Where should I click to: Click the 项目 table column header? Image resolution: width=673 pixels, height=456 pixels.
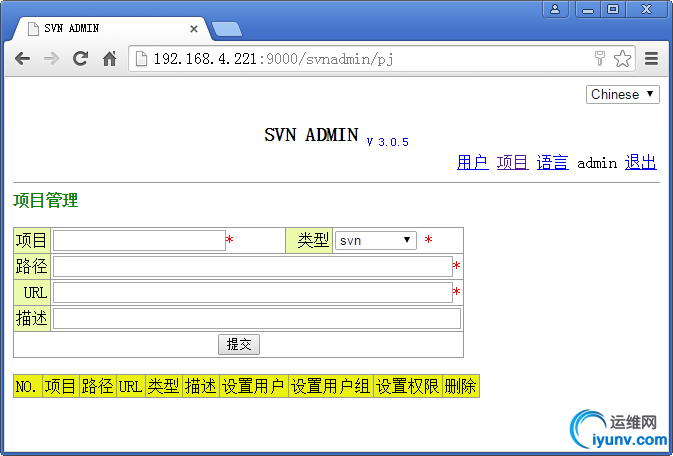point(61,386)
